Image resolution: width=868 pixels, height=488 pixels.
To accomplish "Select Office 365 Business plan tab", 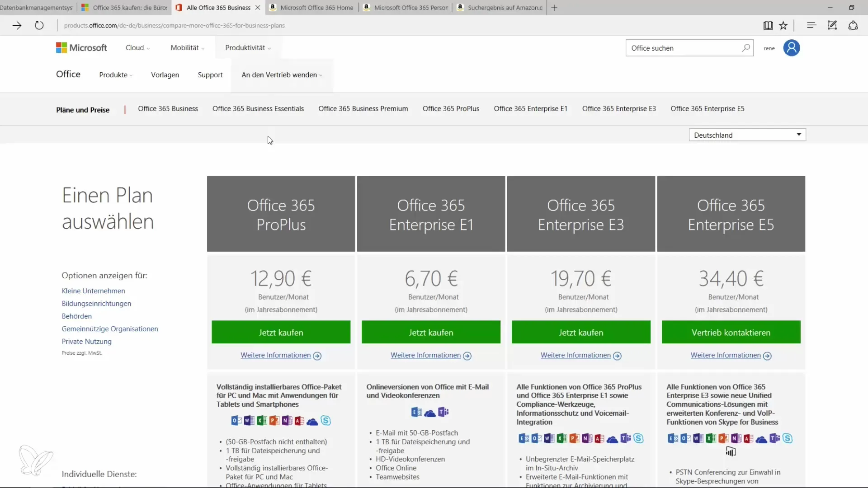I will click(x=168, y=108).
